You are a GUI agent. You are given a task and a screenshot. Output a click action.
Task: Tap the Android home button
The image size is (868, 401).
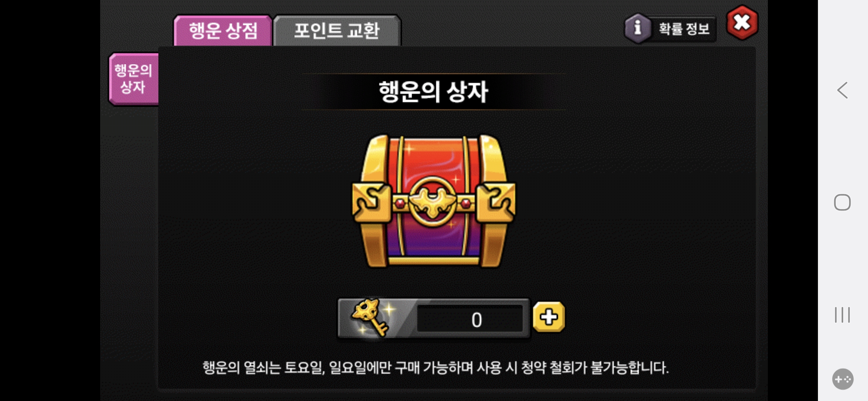[842, 202]
